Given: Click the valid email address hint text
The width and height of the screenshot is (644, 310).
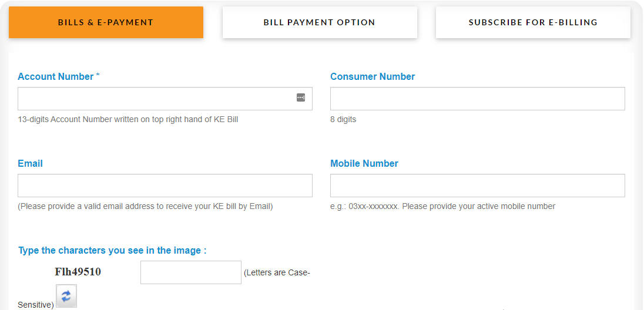Looking at the screenshot, I should pyautogui.click(x=145, y=206).
